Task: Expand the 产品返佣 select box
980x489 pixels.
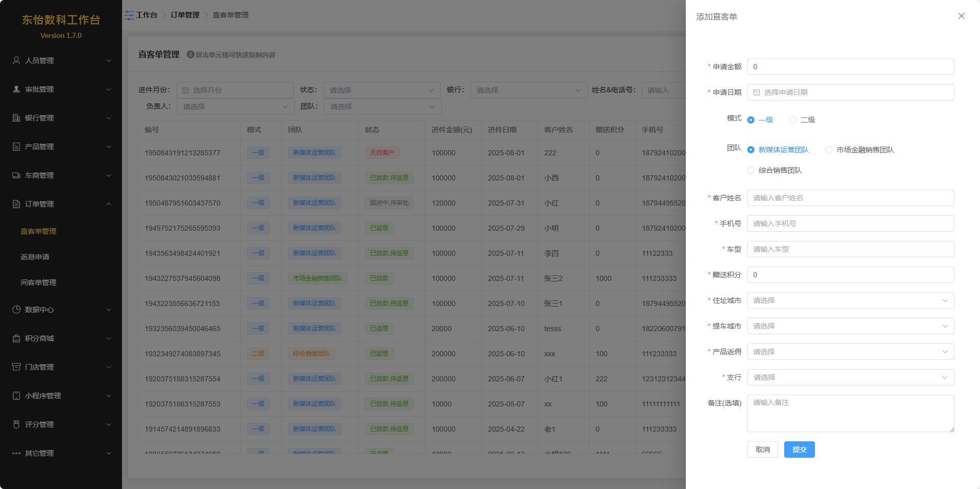Action: 850,352
